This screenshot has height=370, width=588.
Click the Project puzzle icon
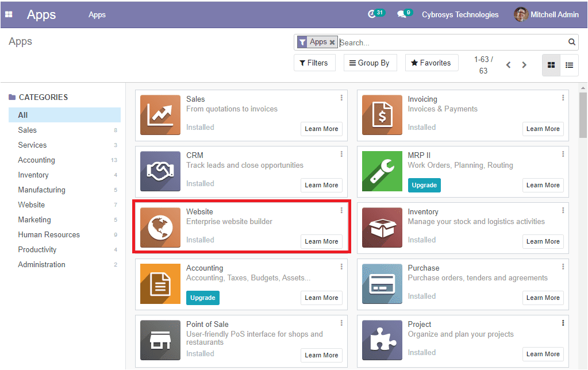[382, 340]
